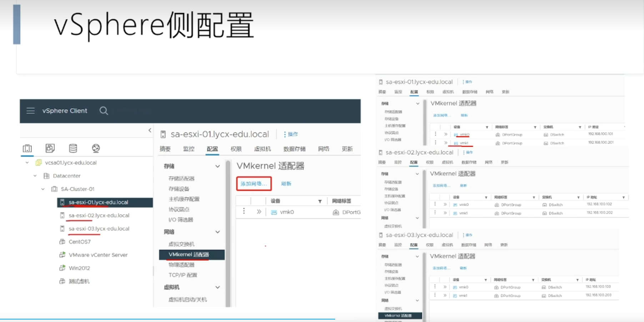Click the SA-Cluster-01 cluster icon
The height and width of the screenshot is (322, 644).
(55, 189)
